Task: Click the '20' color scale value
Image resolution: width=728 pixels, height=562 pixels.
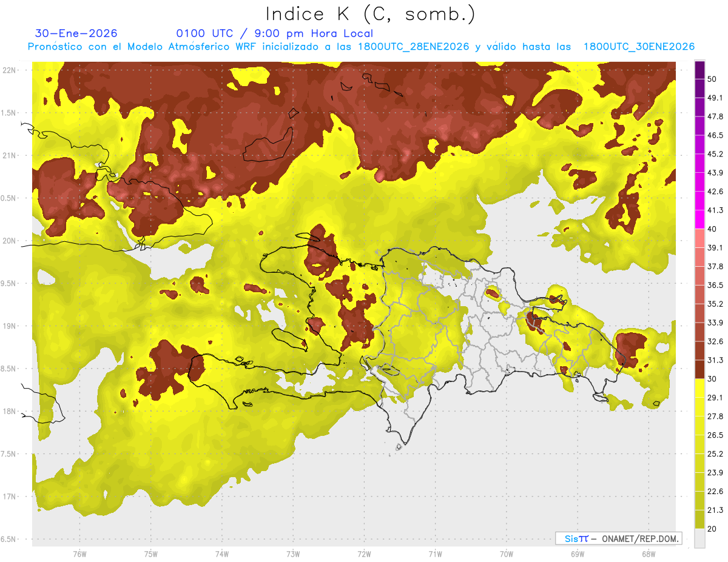Action: (712, 529)
